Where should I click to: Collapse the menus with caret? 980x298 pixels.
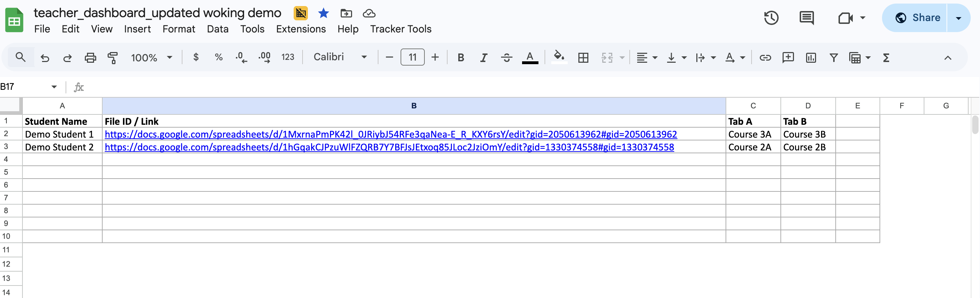click(x=948, y=58)
